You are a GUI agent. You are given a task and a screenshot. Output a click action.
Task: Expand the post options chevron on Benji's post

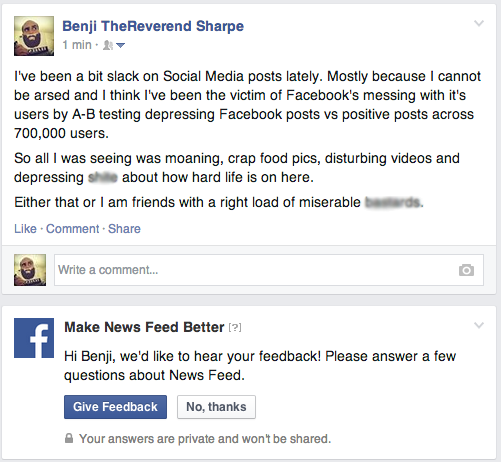479,23
